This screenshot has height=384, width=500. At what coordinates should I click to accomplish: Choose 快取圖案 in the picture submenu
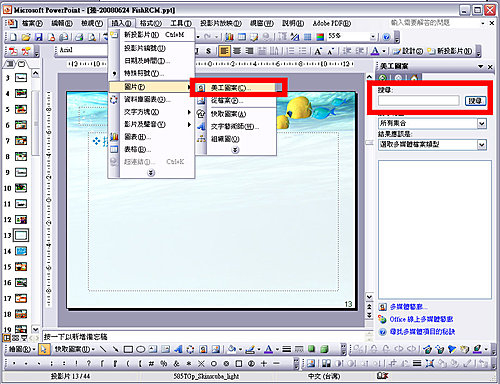coord(236,114)
